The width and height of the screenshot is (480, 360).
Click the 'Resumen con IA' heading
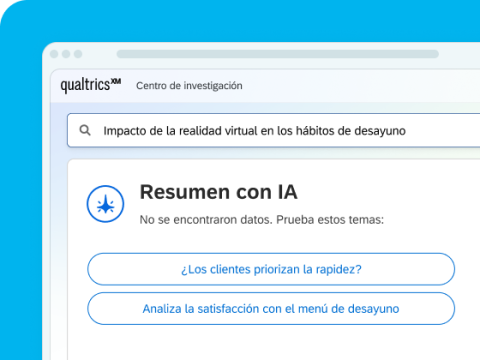point(219,192)
